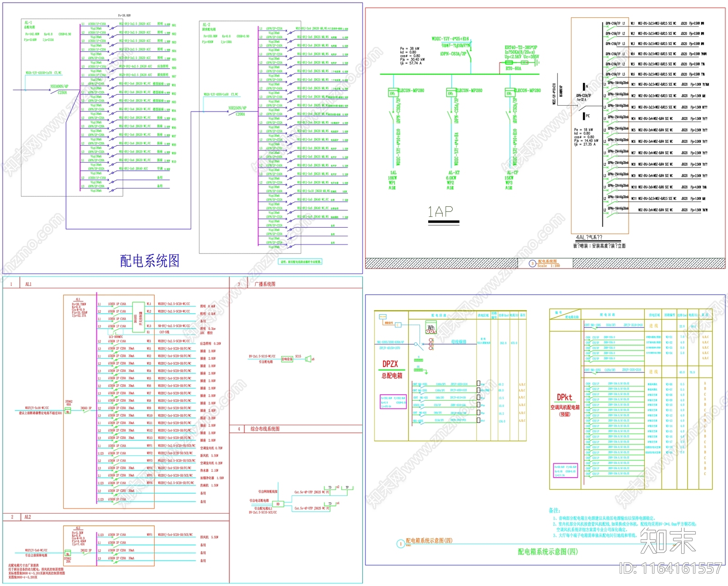The image size is (728, 586).
Task: Click the 'Pe=38.8KW' text above AL-1
Action: coord(124,15)
